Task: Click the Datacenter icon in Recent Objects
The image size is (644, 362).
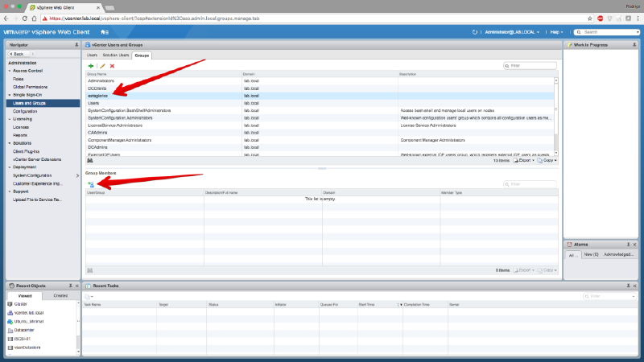Action: click(10, 329)
